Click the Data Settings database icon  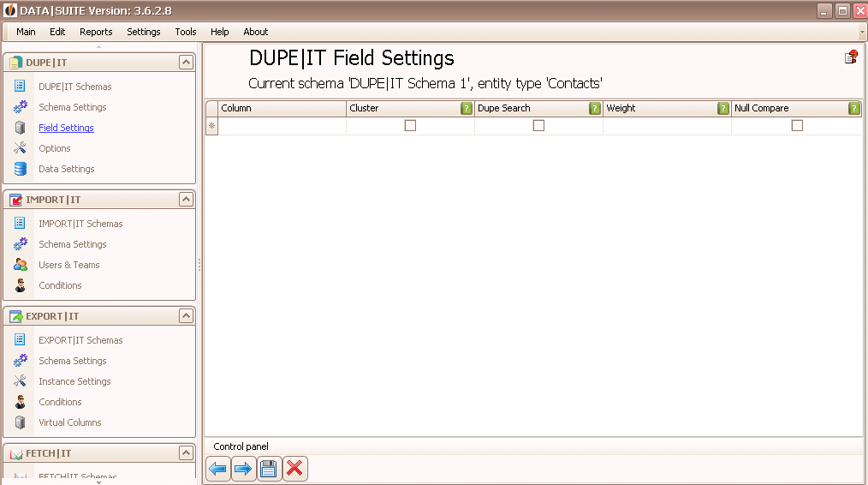click(x=20, y=169)
